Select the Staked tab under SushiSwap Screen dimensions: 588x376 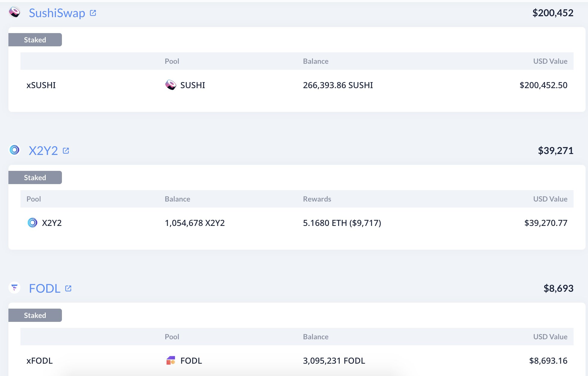tap(35, 40)
